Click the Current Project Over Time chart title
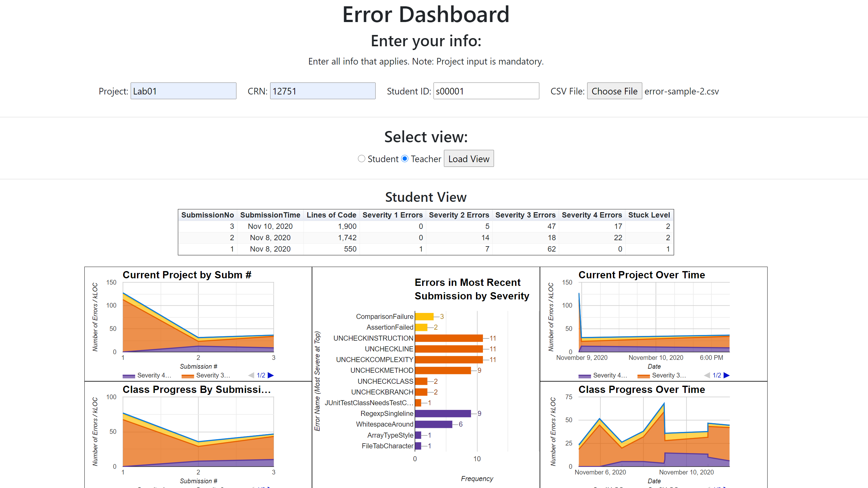The height and width of the screenshot is (488, 868). (x=642, y=275)
